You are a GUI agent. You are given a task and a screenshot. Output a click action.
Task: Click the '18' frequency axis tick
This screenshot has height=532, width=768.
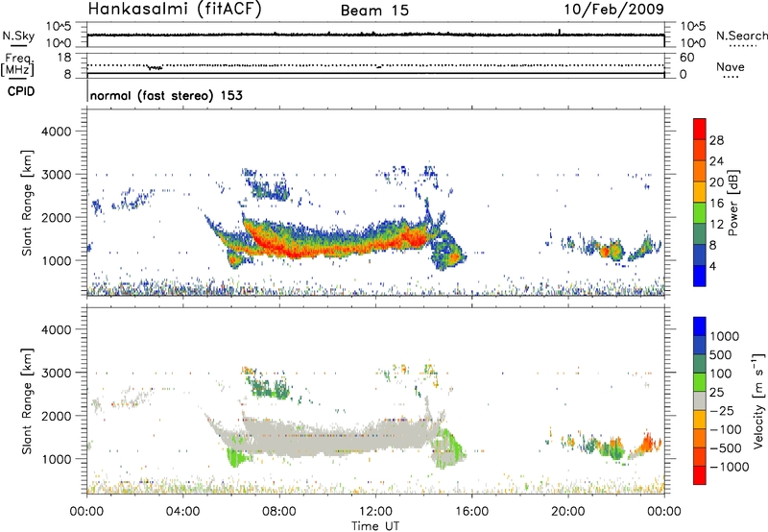[64, 58]
